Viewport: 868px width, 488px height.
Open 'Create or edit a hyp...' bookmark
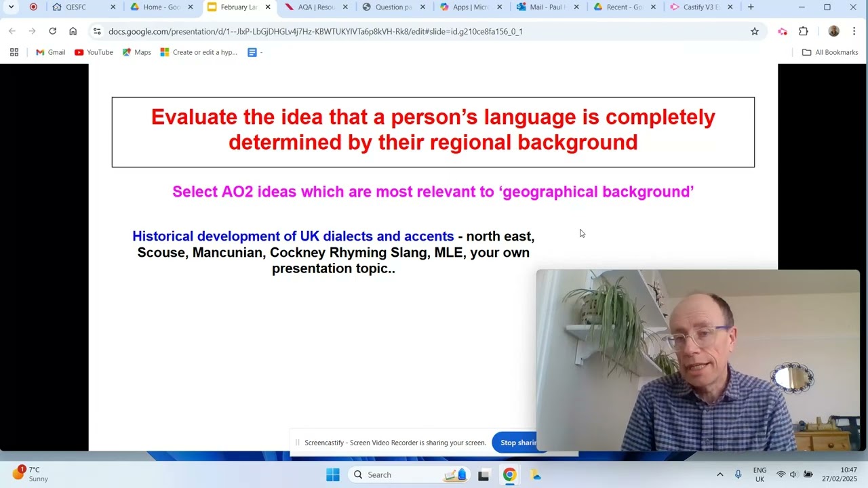[x=199, y=52]
